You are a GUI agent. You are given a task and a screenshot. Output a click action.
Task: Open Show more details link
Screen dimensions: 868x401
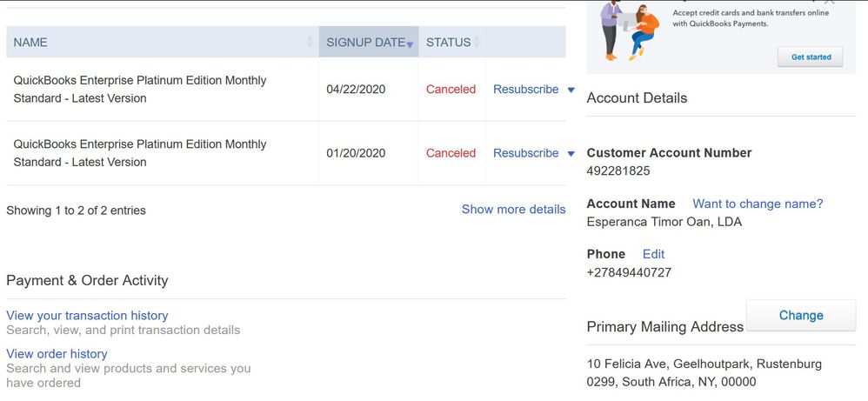click(x=514, y=210)
